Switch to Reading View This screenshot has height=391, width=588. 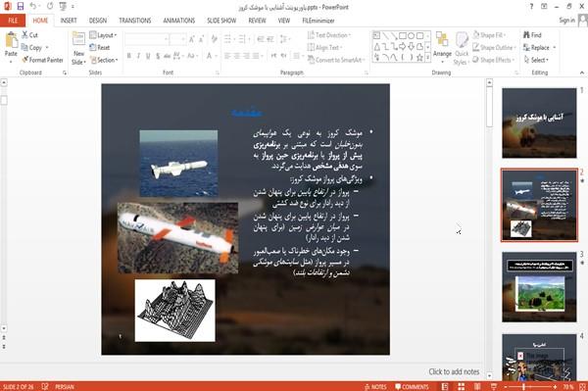point(477,386)
